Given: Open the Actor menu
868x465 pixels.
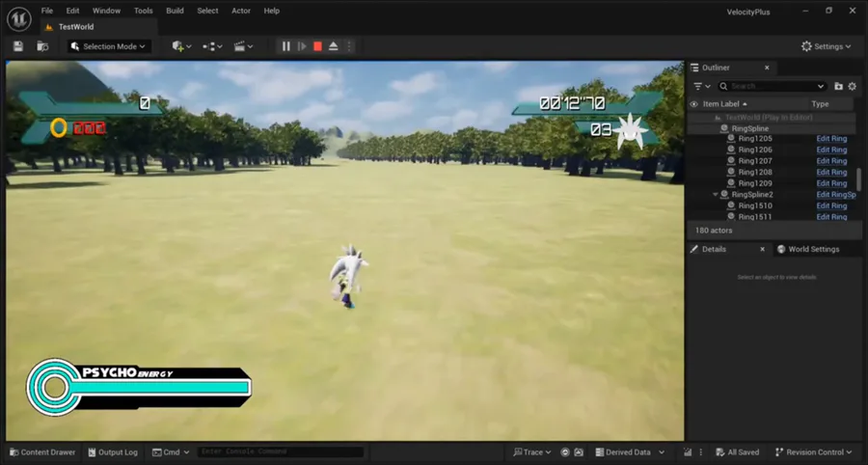Looking at the screenshot, I should click(241, 11).
